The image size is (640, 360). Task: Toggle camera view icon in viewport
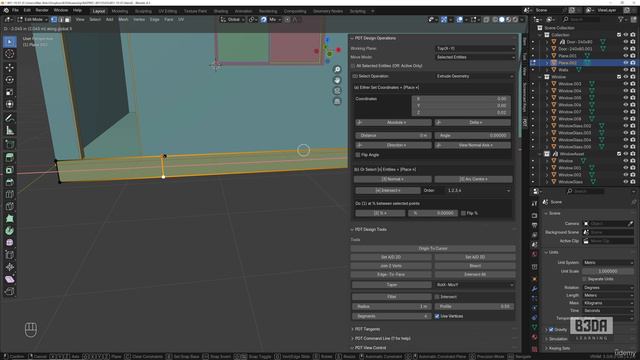tap(337, 91)
